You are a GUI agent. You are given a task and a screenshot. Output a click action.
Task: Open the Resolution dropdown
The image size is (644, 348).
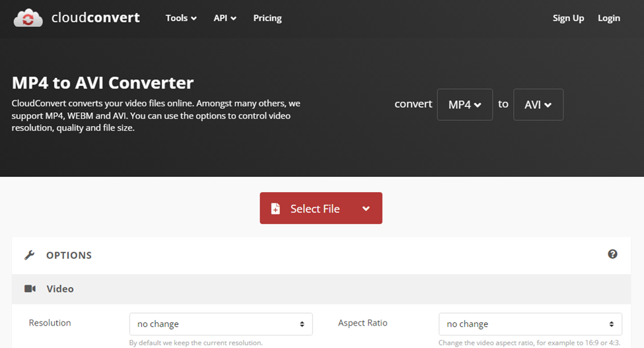coord(221,324)
